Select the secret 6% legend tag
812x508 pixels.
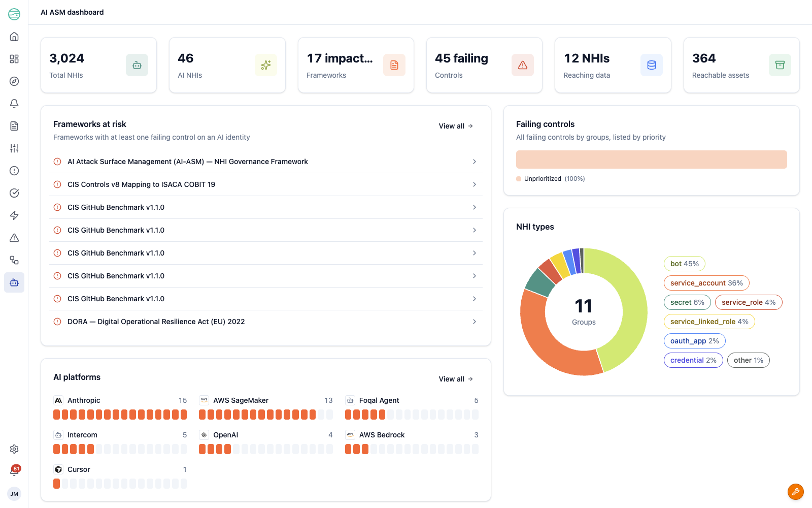coord(687,302)
